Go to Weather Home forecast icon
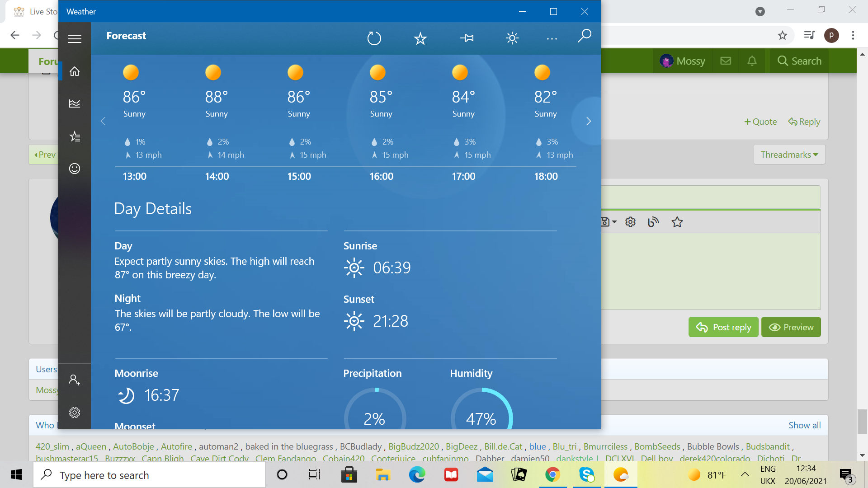 75,71
